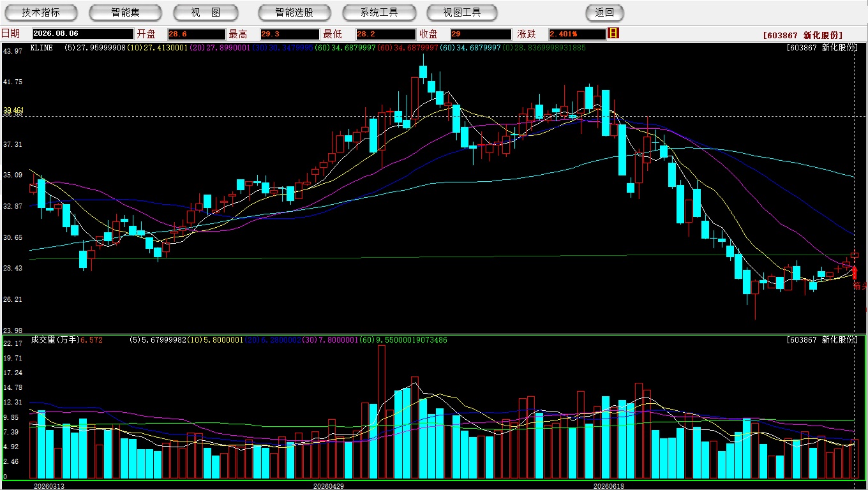Click the 20260313 date label on axis

[49, 486]
